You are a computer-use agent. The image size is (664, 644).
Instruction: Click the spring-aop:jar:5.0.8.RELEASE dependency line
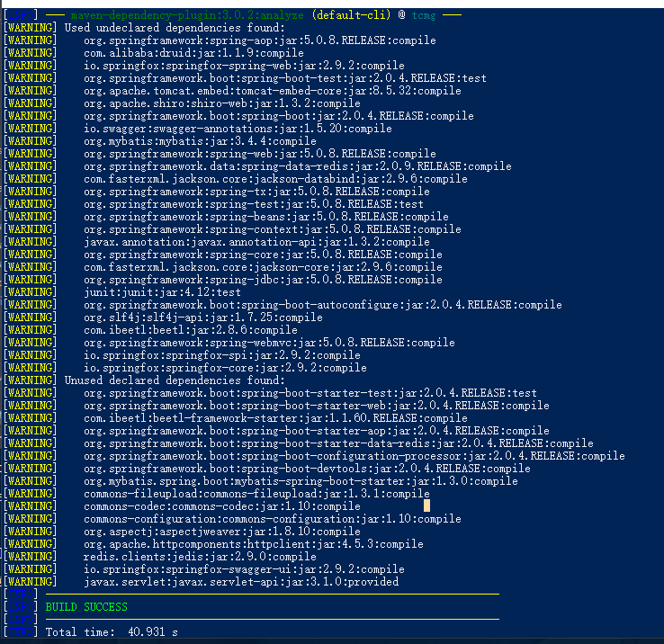pyautogui.click(x=260, y=40)
